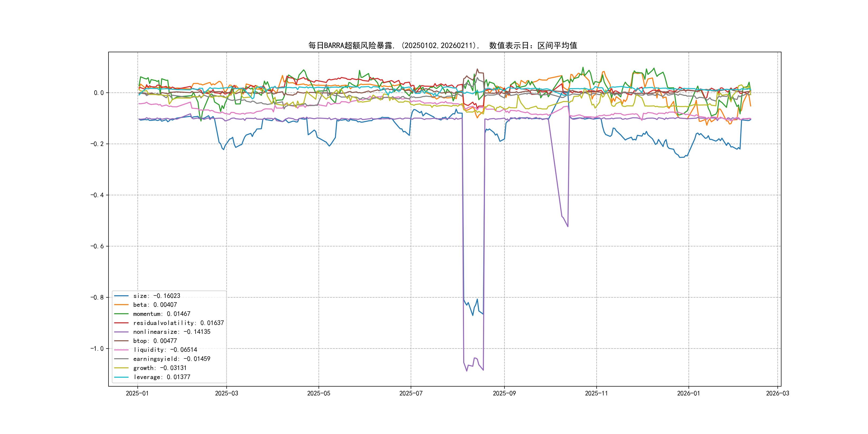The height and width of the screenshot is (434, 868).
Task: Click the btop legend brown swatch
Action: click(x=121, y=341)
